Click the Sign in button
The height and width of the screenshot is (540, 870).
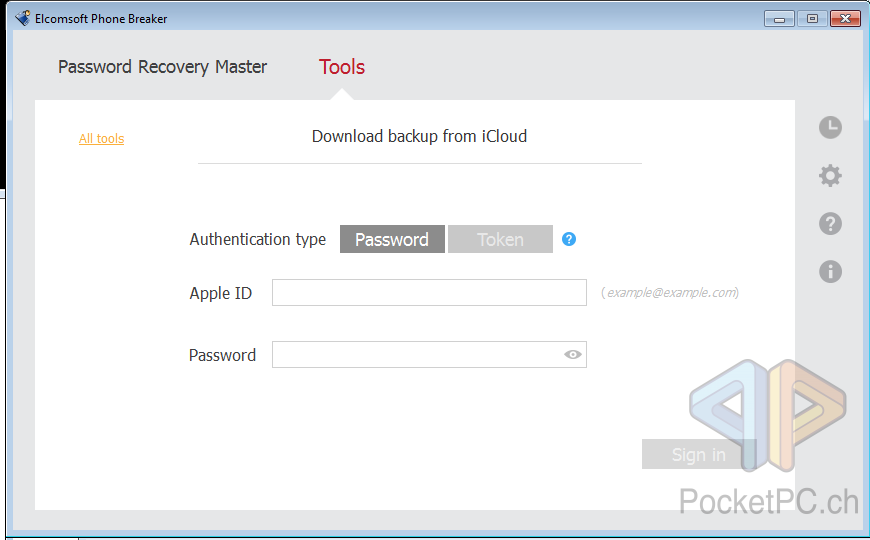(x=699, y=455)
